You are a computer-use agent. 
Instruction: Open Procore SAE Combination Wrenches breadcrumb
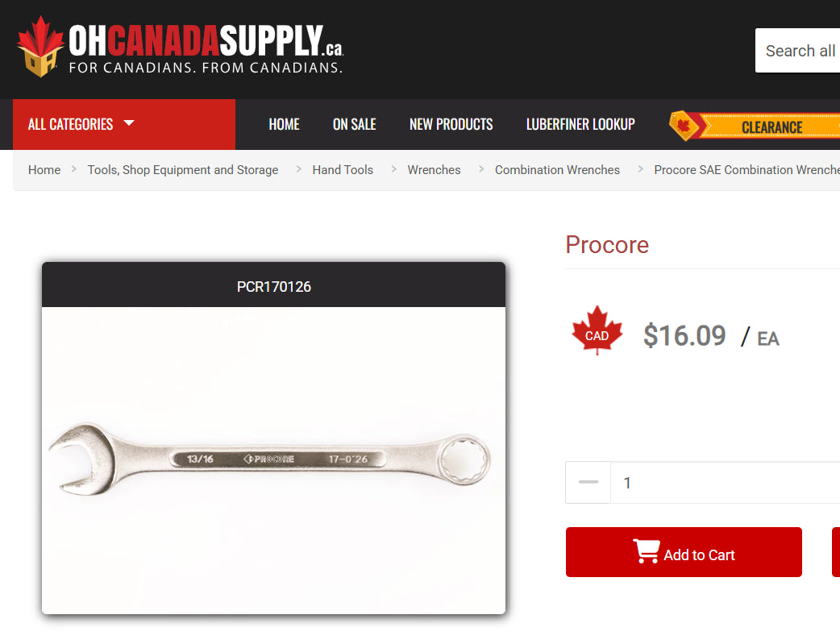click(x=746, y=170)
